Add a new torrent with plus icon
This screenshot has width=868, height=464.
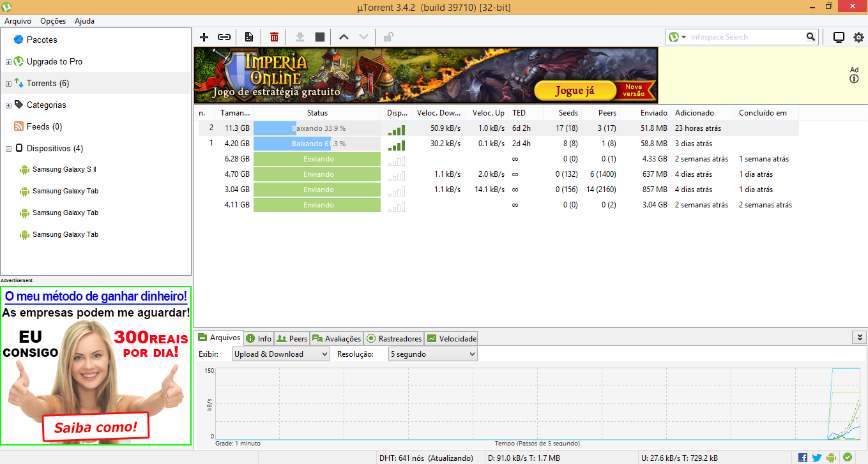click(204, 37)
